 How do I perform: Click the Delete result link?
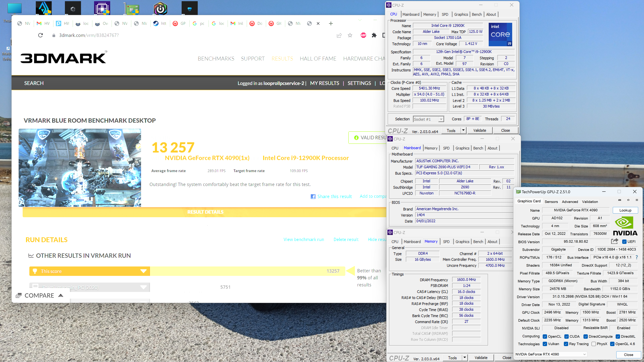coord(346,239)
